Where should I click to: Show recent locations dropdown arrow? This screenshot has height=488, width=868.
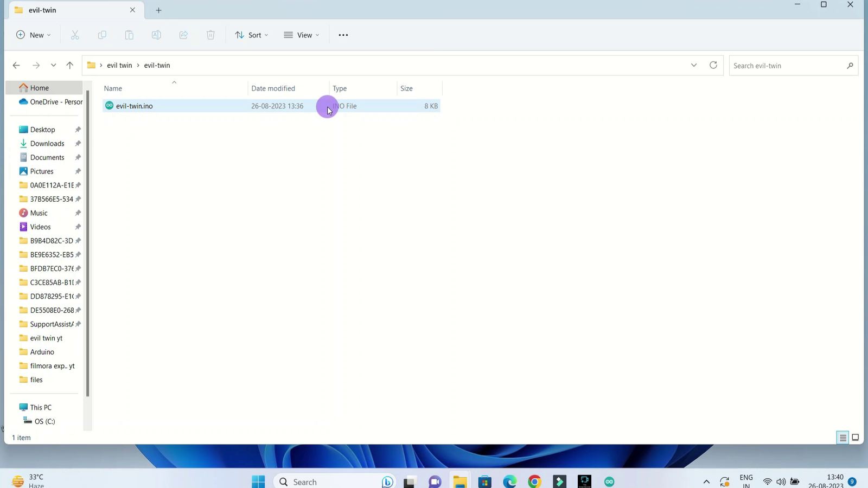pyautogui.click(x=53, y=66)
